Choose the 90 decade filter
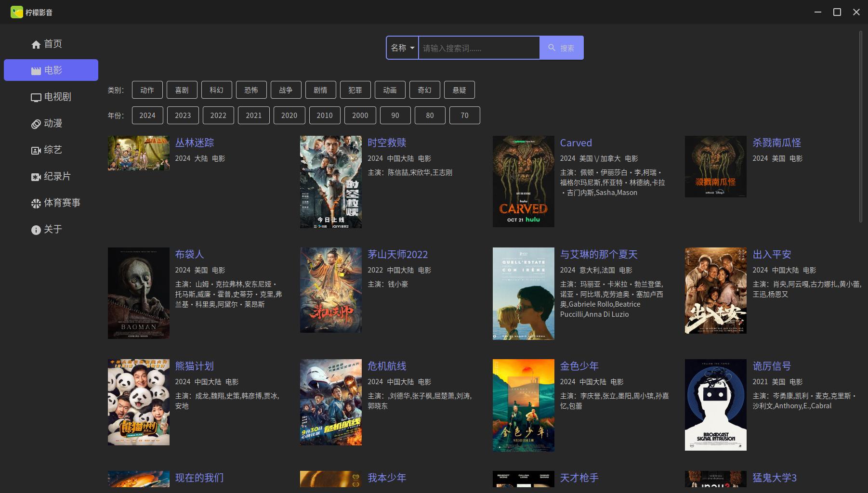Viewport: 868px width, 493px height. pos(395,116)
